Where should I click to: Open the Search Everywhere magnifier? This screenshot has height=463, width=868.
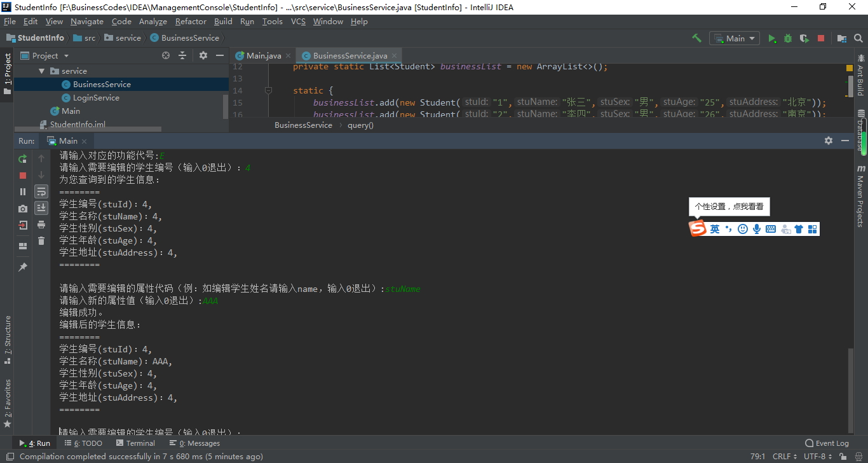tap(858, 38)
